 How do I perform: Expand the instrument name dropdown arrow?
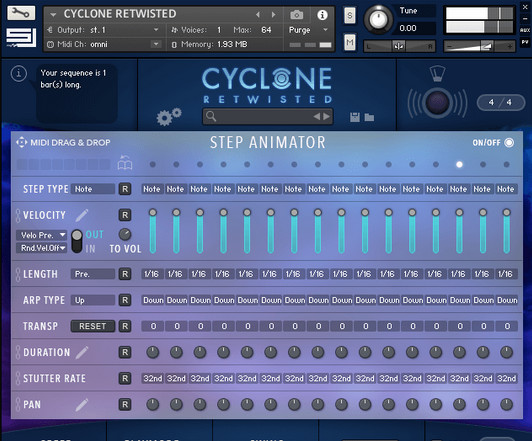pos(53,15)
